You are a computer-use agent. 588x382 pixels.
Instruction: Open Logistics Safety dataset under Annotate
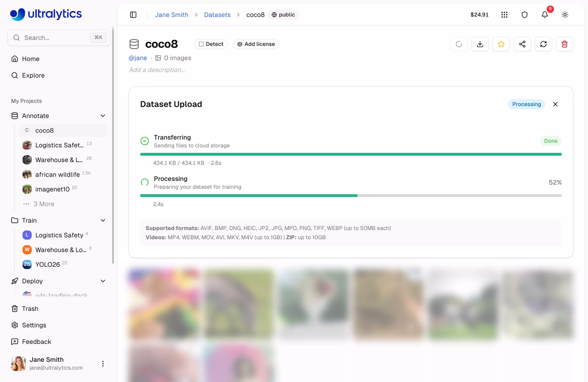tap(63, 145)
